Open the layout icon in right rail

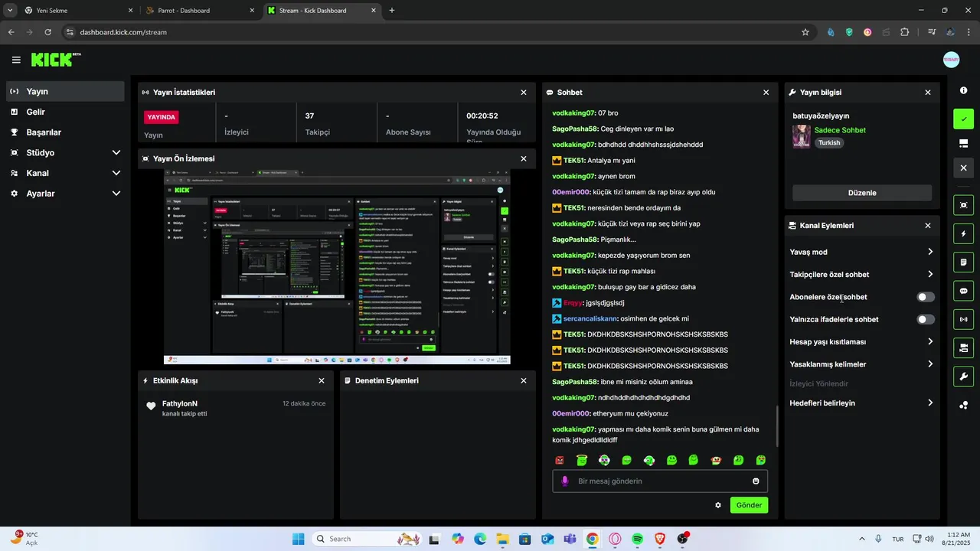(x=963, y=143)
